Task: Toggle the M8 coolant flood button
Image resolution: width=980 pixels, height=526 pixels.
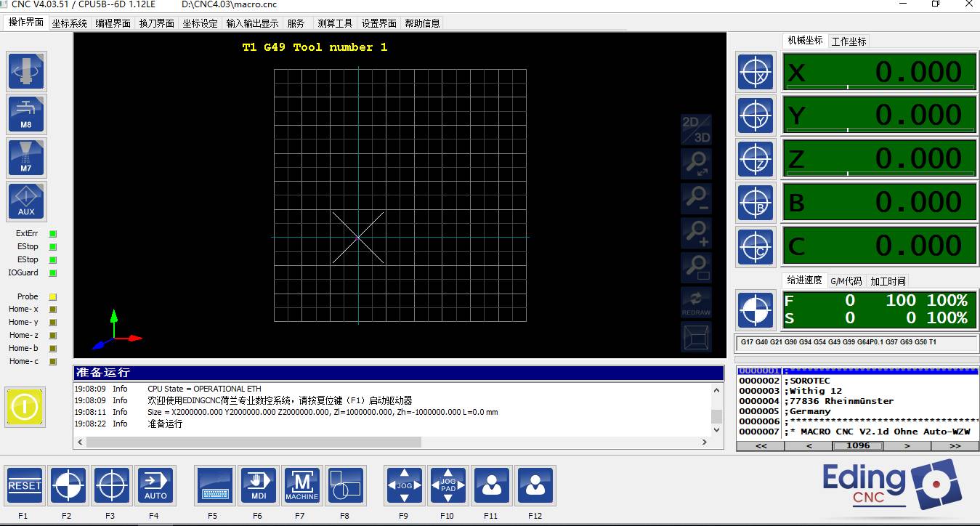Action: pyautogui.click(x=26, y=115)
